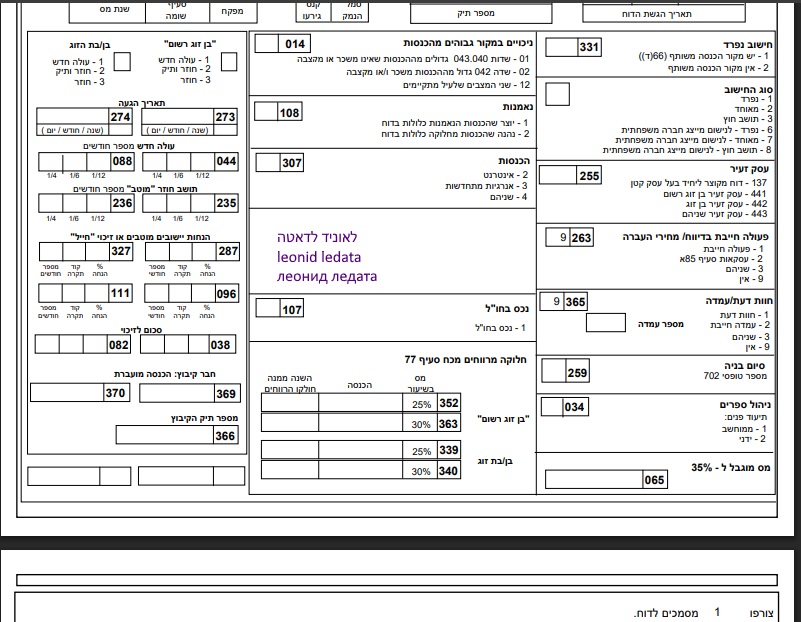Click the empty cell beside code 014
This screenshot has width=801, height=622.
(267, 44)
